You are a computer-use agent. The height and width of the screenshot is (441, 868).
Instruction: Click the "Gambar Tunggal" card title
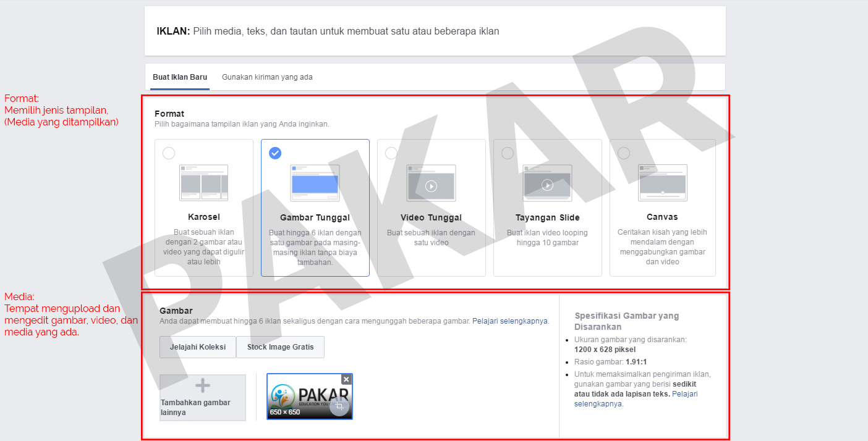(315, 217)
